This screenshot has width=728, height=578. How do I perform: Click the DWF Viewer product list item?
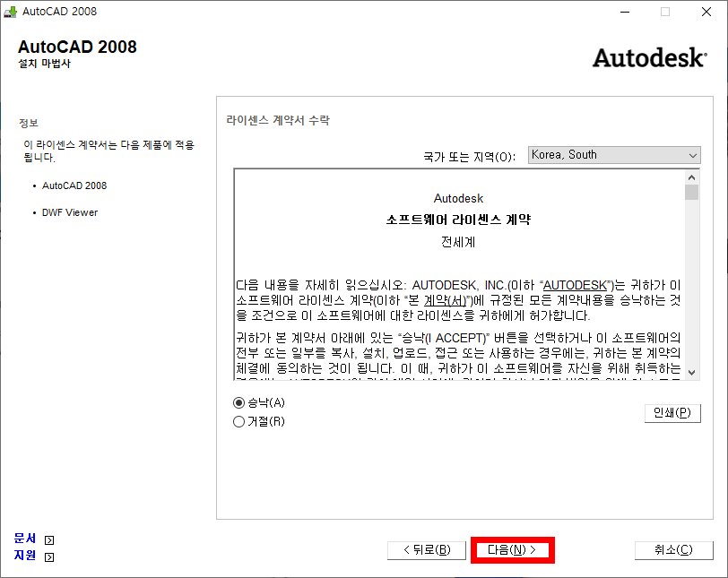(70, 212)
